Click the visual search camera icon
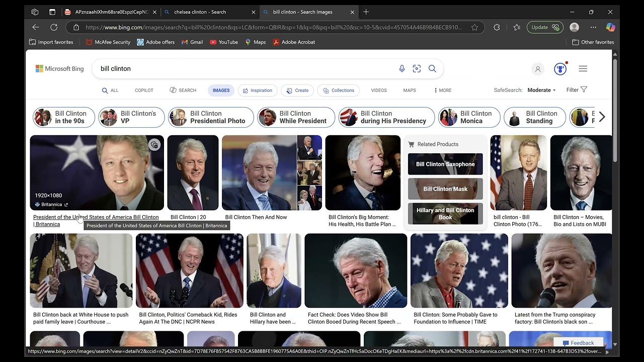Viewport: 644px width, 362px height. 417,68
